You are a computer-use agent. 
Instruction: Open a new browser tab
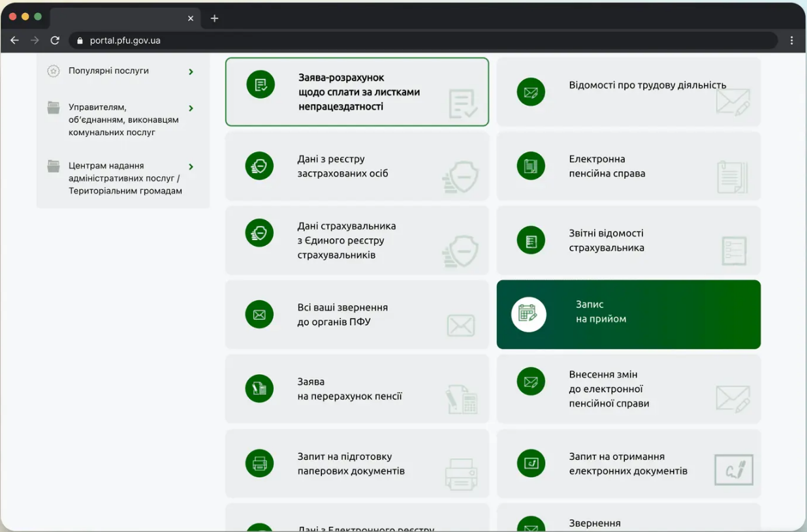(x=214, y=18)
